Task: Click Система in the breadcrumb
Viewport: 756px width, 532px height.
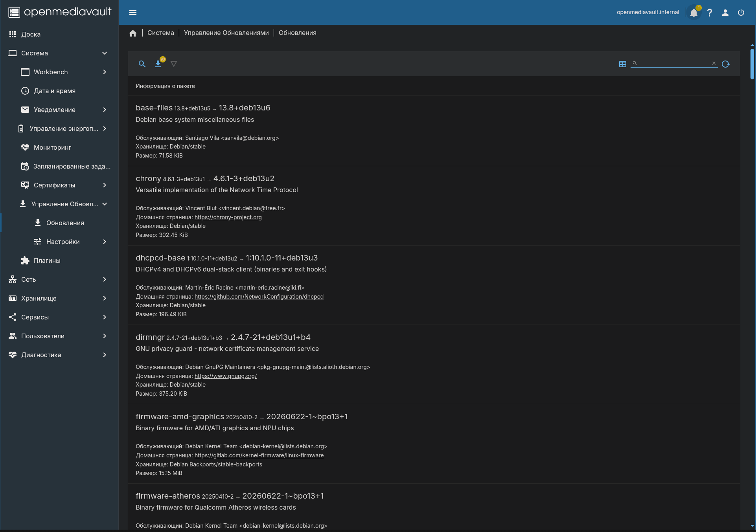Action: pyautogui.click(x=160, y=33)
